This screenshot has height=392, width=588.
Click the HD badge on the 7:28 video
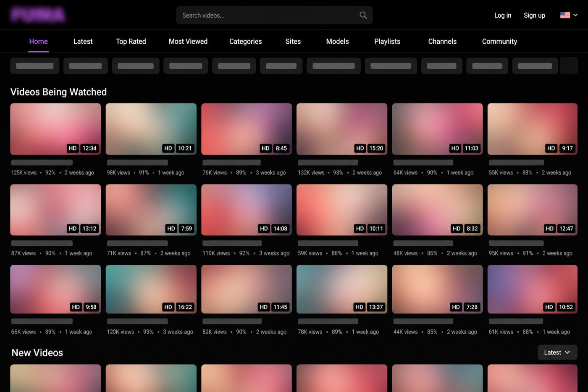tap(456, 307)
